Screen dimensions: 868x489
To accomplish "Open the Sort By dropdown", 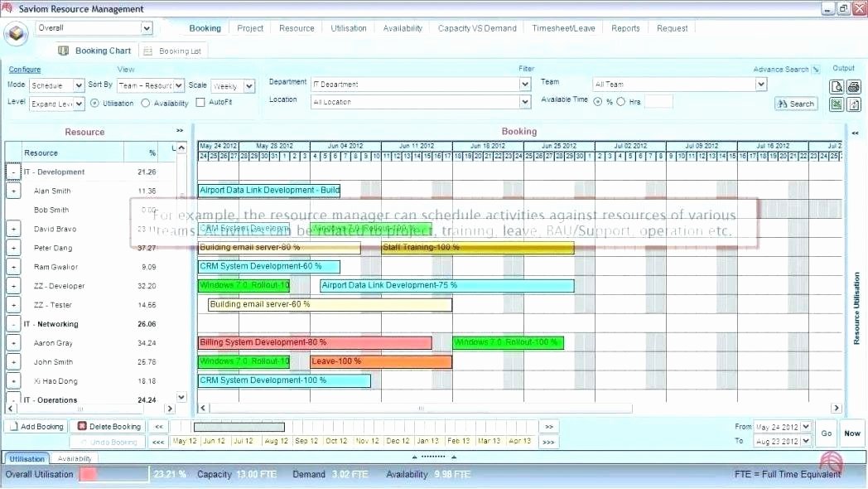I will coord(178,85).
